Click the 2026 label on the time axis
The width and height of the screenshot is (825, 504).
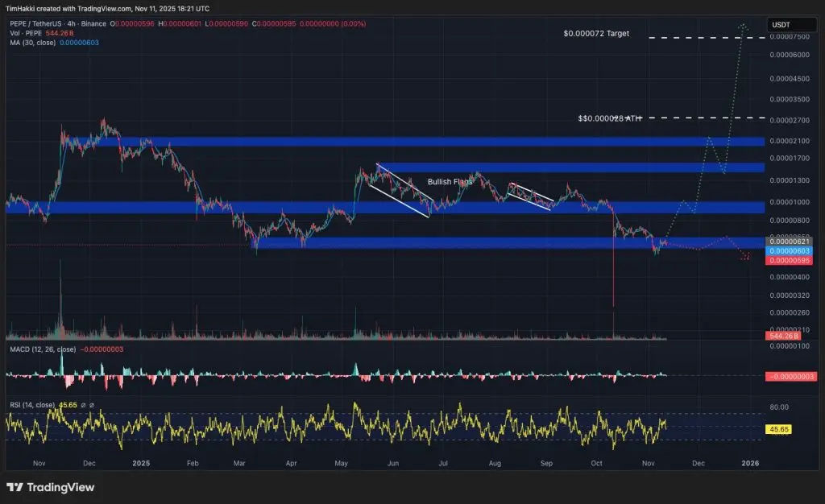pyautogui.click(x=749, y=464)
